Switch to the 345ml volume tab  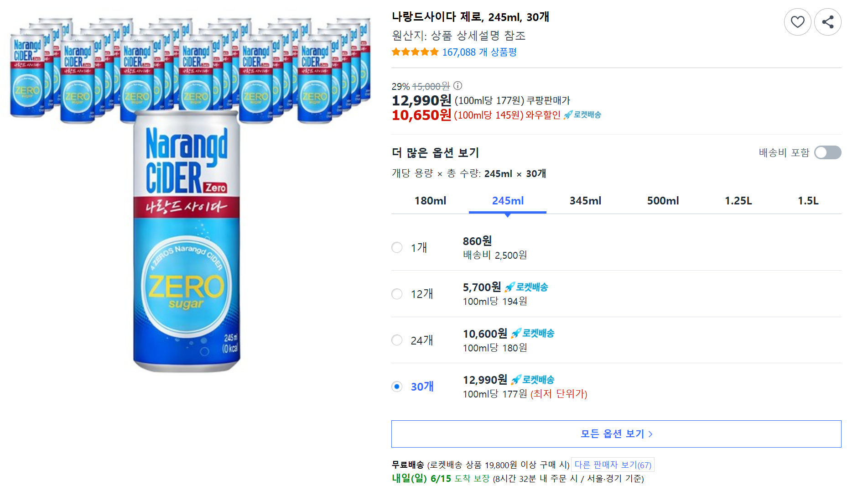click(x=585, y=200)
